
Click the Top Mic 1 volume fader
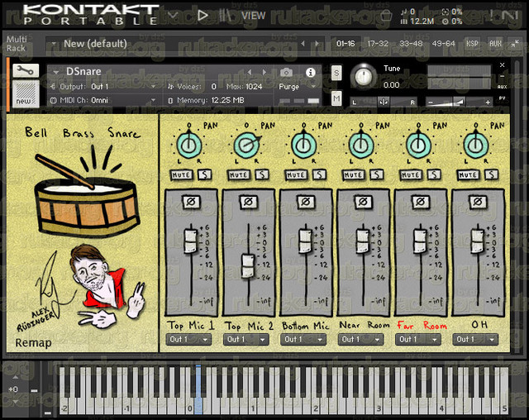coord(191,241)
